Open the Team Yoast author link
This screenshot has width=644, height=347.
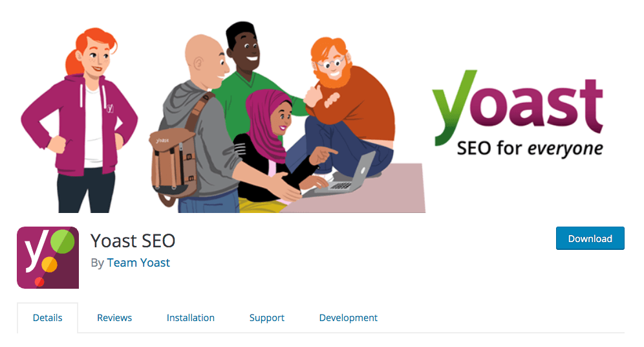click(138, 263)
